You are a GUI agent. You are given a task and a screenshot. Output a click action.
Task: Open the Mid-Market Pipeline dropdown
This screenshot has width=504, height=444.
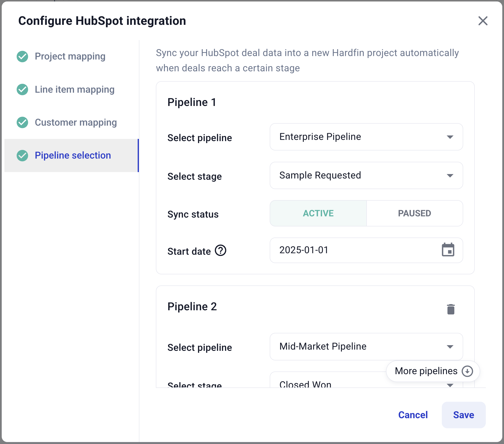pyautogui.click(x=366, y=347)
